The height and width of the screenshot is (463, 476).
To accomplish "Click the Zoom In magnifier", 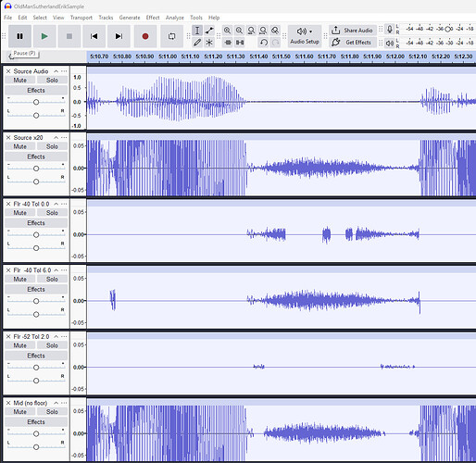I will (227, 31).
